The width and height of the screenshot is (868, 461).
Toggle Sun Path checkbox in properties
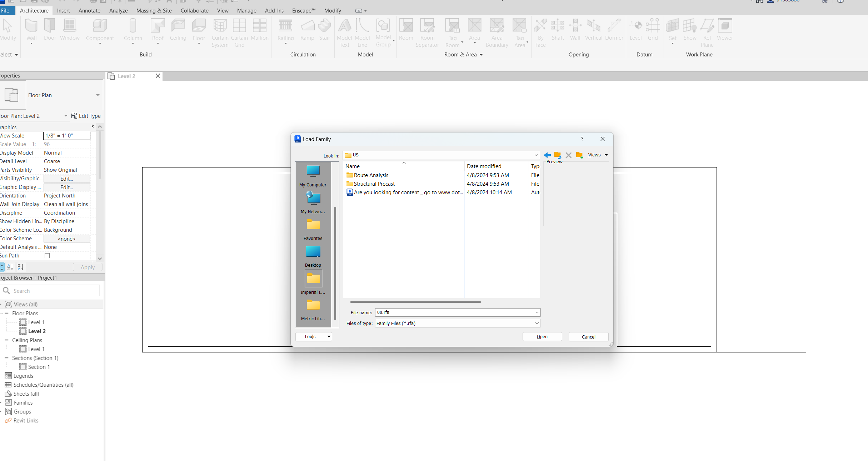pyautogui.click(x=47, y=255)
